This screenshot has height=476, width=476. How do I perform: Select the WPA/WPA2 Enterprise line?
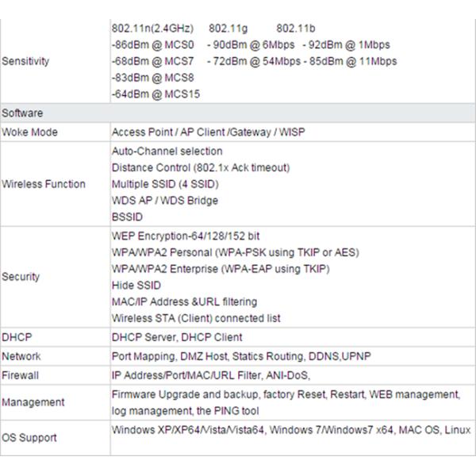pos(221,269)
